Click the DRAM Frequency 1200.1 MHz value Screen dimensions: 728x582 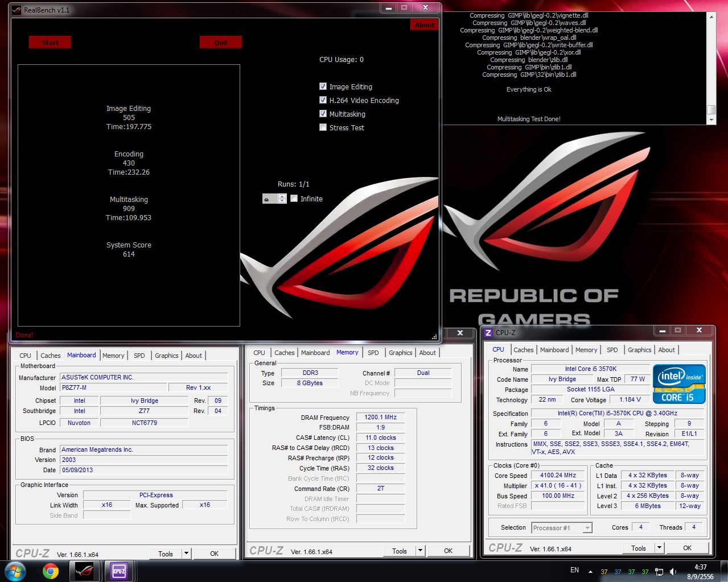380,417
